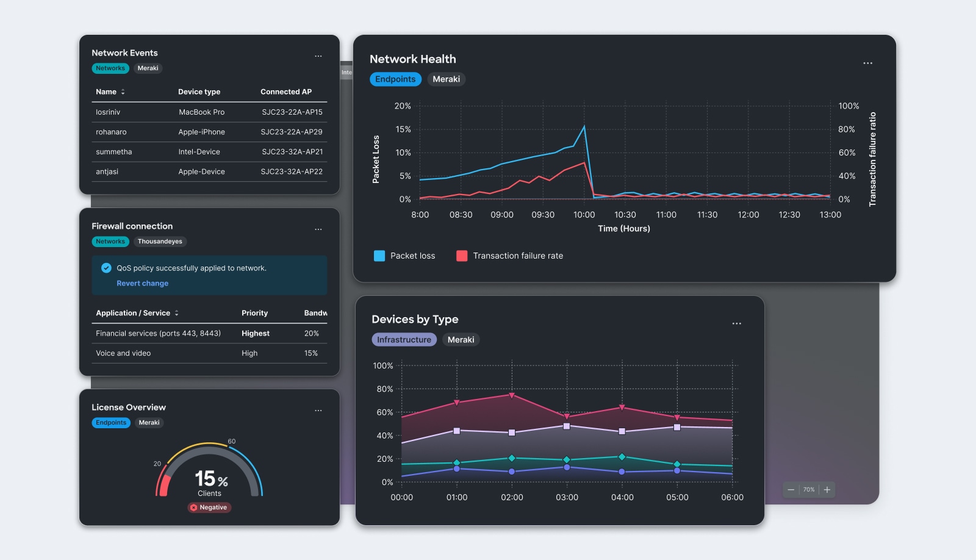Screen dimensions: 976x560
Task: Click pink triangle marker at 02:00
Action: pyautogui.click(x=512, y=395)
